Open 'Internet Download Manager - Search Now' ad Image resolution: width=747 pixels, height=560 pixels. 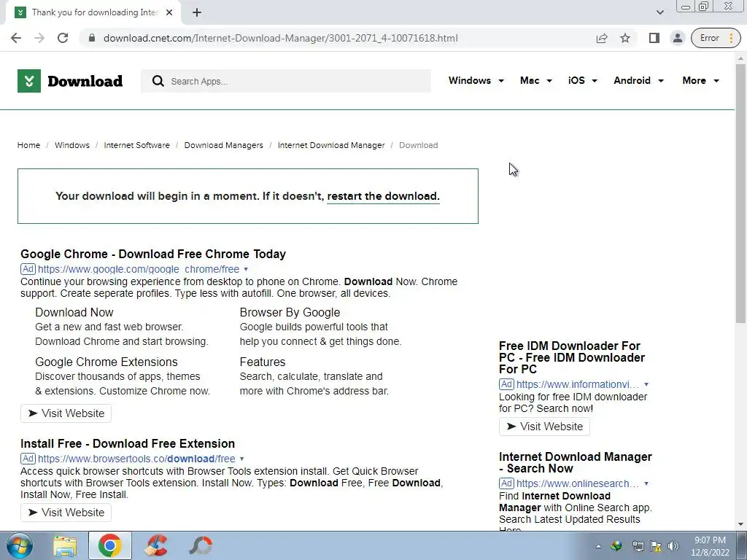[576, 462]
